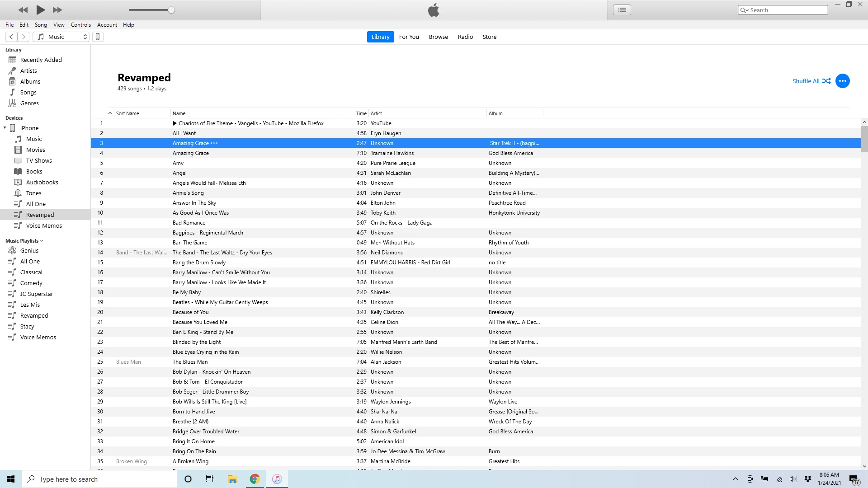Click the shuffle icon next to Shuffle All

coord(827,81)
